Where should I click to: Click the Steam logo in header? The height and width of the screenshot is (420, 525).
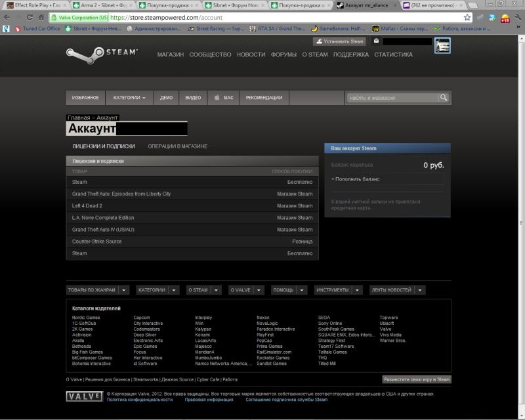[x=102, y=55]
